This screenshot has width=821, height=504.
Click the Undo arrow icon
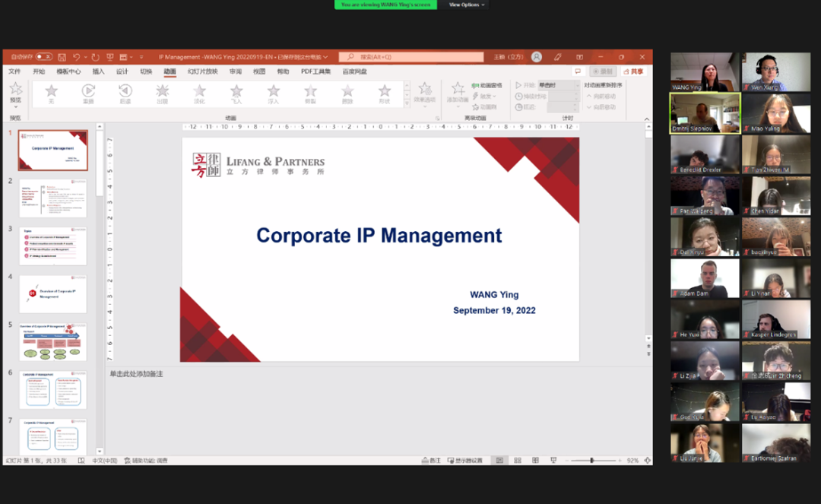(x=76, y=57)
